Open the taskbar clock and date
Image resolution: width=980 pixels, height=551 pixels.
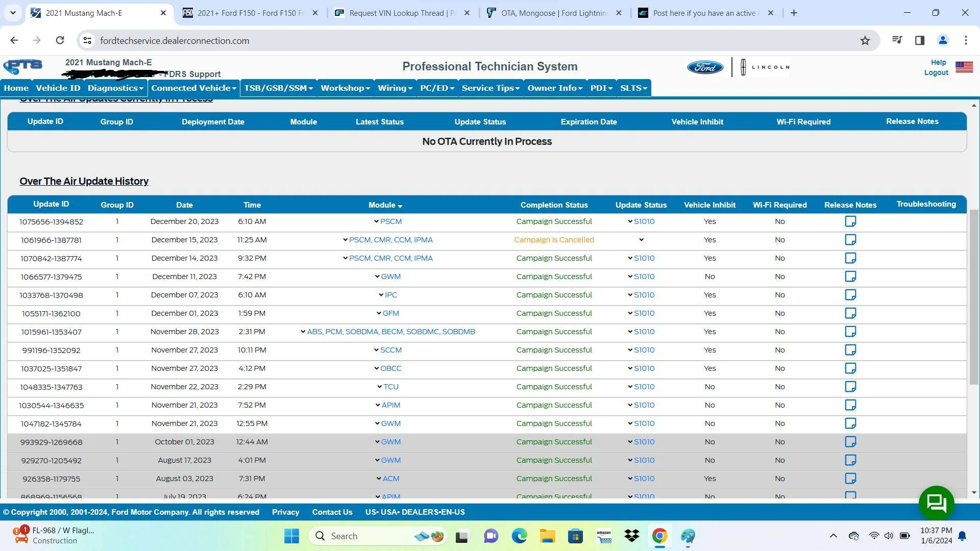pyautogui.click(x=936, y=536)
